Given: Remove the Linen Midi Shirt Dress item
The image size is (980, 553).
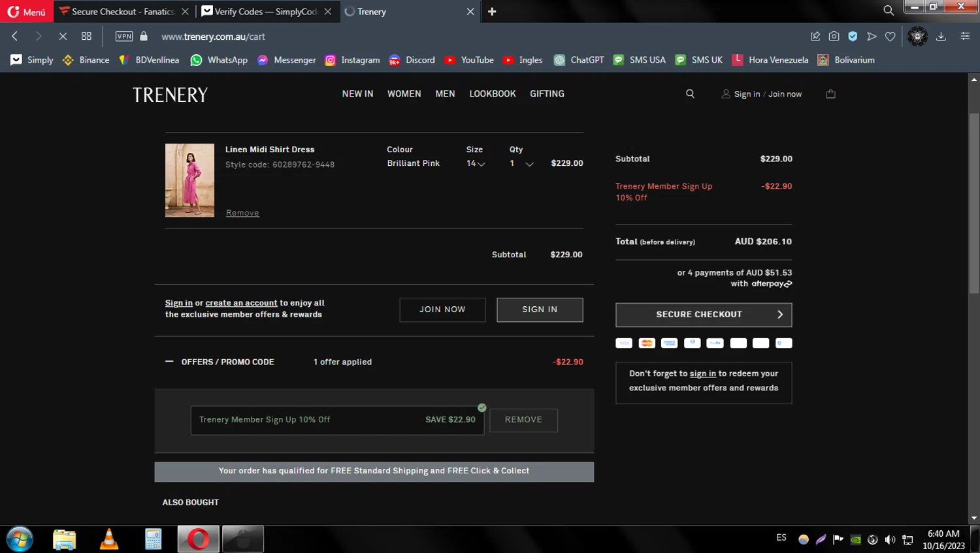Looking at the screenshot, I should (242, 213).
